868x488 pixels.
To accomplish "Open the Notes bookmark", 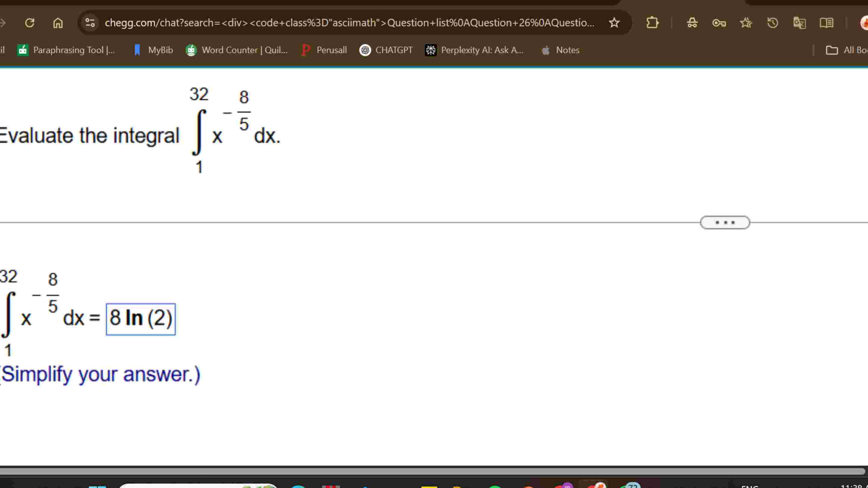I will pos(561,50).
